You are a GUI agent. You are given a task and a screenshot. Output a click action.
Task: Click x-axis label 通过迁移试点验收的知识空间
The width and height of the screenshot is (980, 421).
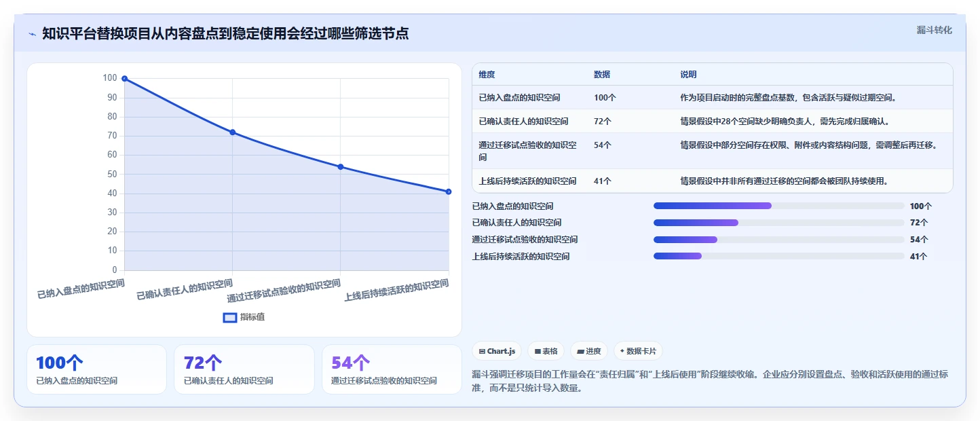click(284, 291)
